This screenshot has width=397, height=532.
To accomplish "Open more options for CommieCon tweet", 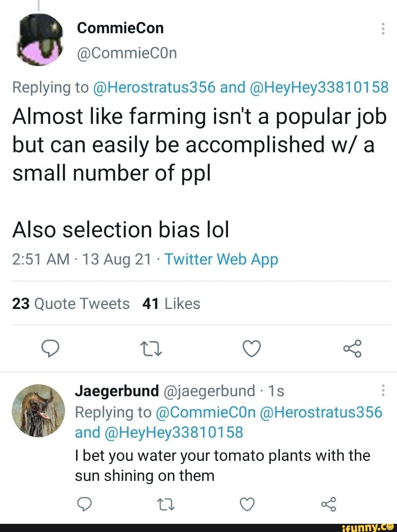I will tap(383, 29).
